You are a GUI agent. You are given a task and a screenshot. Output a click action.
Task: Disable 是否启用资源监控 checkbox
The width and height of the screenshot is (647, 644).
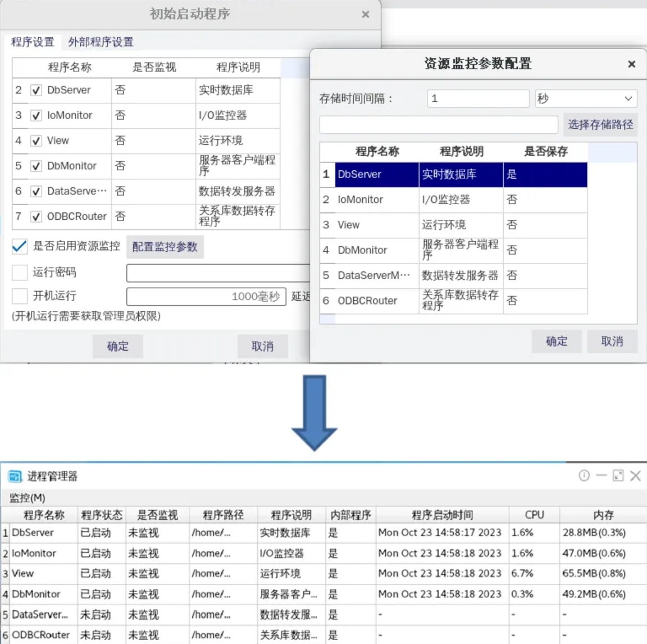coord(20,246)
